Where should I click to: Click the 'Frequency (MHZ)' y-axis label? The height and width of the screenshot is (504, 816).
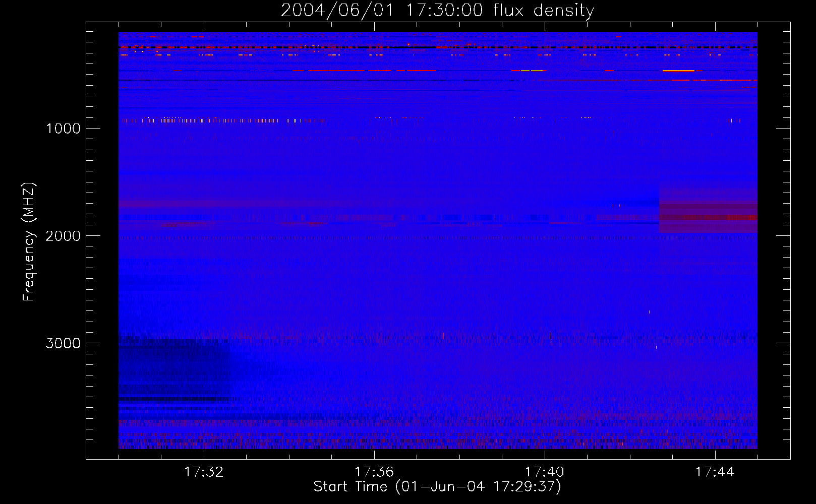pyautogui.click(x=29, y=241)
